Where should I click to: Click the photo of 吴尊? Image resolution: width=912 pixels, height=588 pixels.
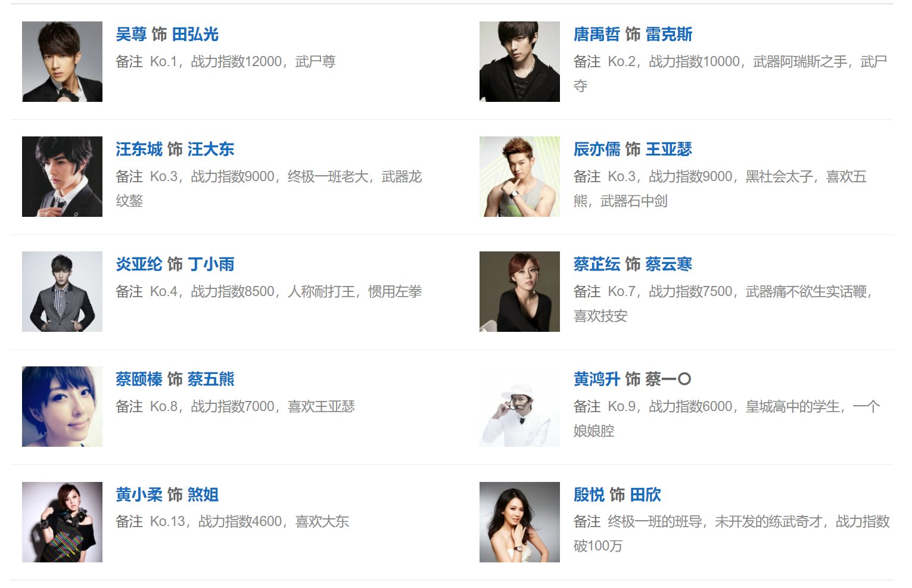pyautogui.click(x=62, y=62)
